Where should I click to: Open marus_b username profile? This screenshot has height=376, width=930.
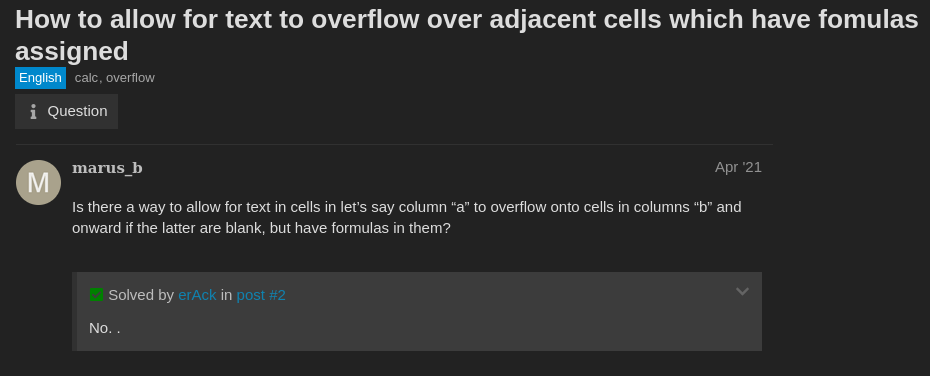(107, 168)
